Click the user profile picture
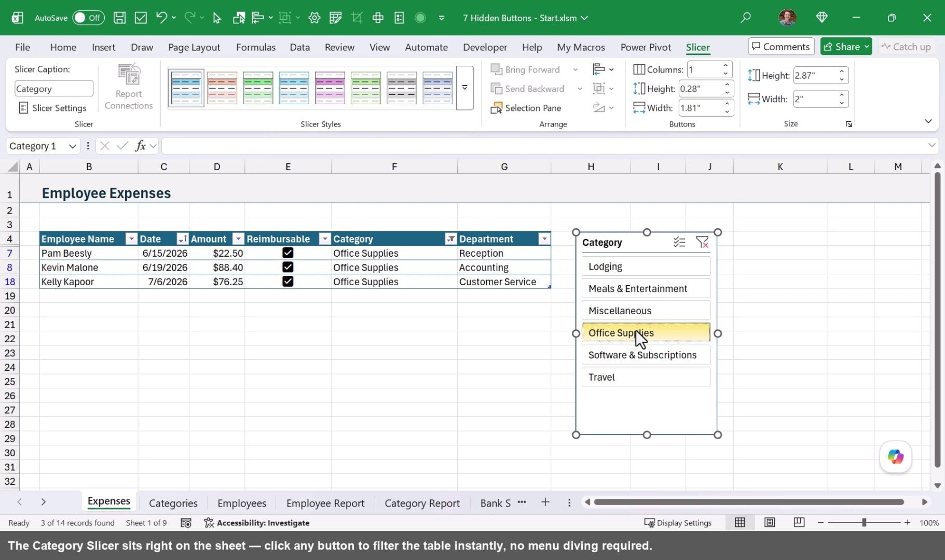This screenshot has height=560, width=945. click(x=787, y=18)
